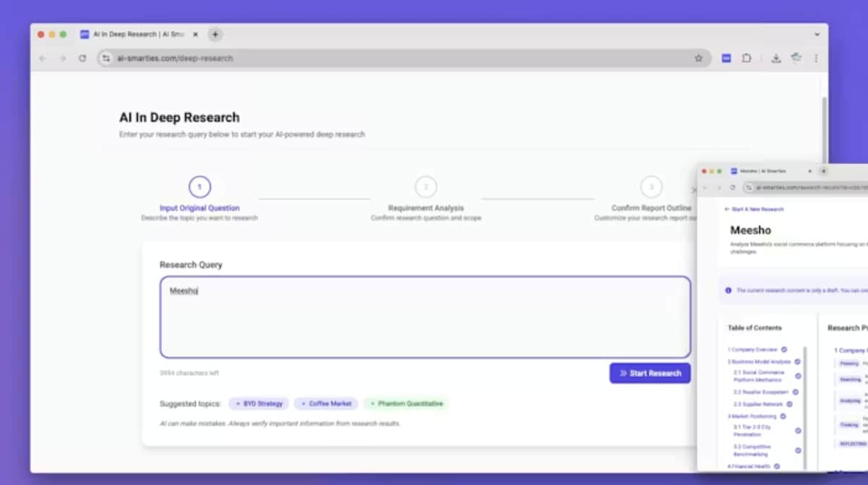Open 2.1 Social Commerce Platform Mechanics

pos(759,376)
